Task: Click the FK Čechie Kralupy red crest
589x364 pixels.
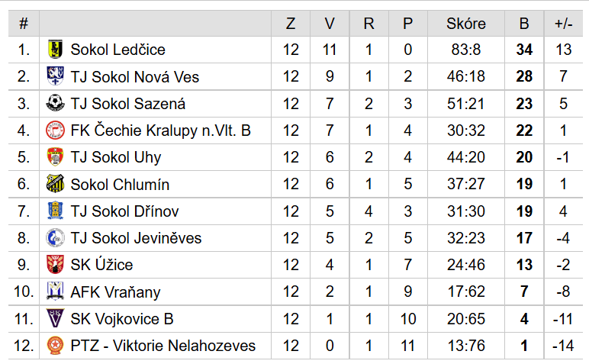Action: click(x=55, y=130)
